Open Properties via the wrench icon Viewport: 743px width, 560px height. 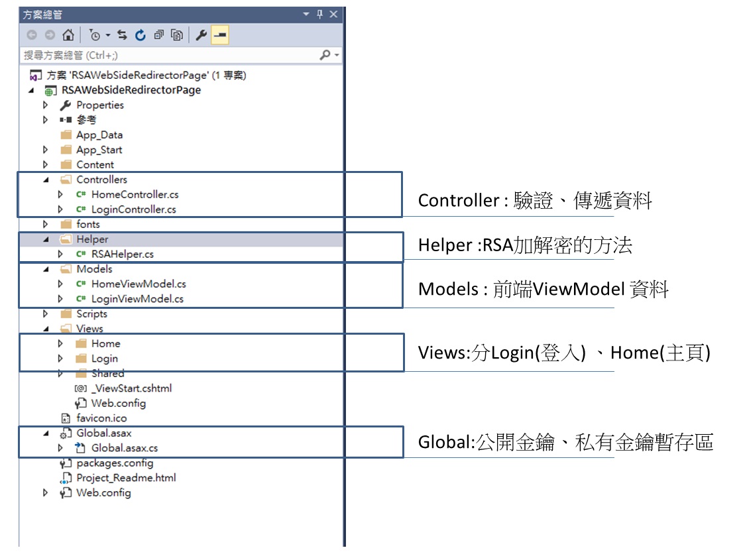[x=200, y=34]
